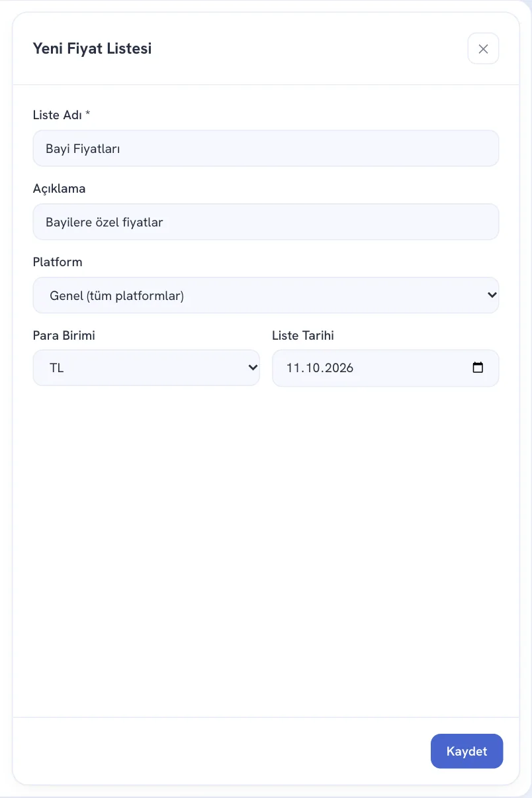Click the Platform label
Screen dimensions: 532x798
(58, 262)
